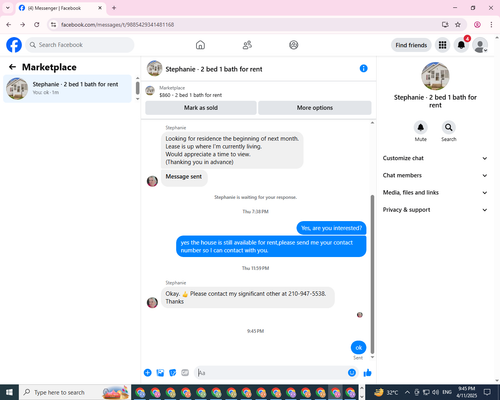
Task: Click the chat messages scrollbar
Action: pyautogui.click(x=372, y=274)
